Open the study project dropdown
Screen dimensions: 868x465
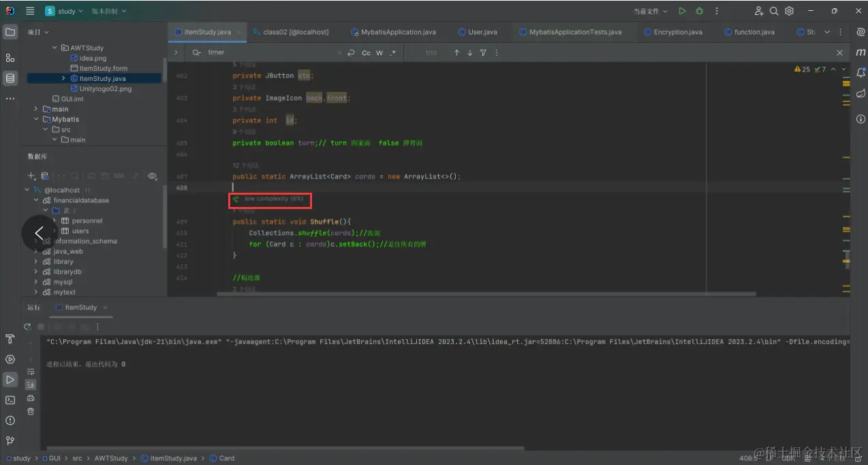click(65, 11)
